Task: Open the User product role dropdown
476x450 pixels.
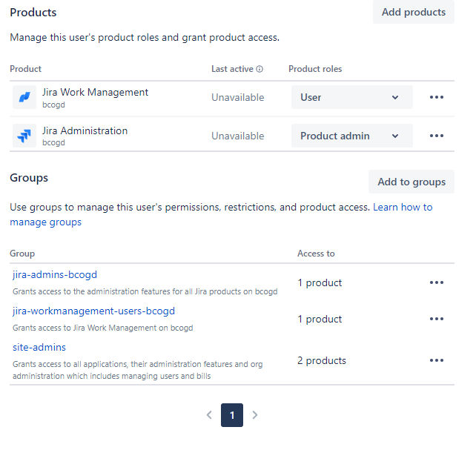Action: pos(351,97)
